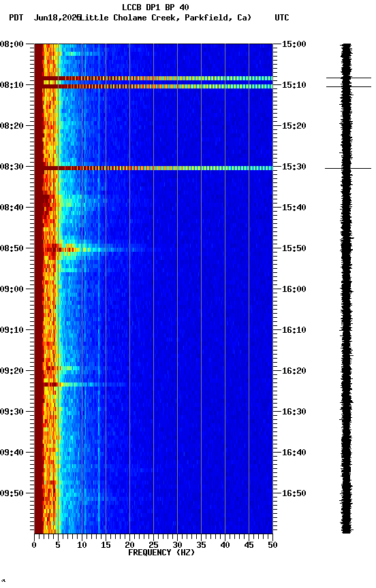The image size is (376, 588).
Task: Click the second seismogram spike line at 15:10
Action: pos(349,86)
